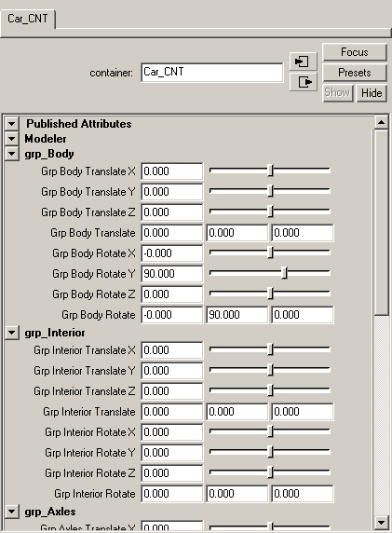The width and height of the screenshot is (392, 533).
Task: Open the Presets button
Action: (355, 73)
